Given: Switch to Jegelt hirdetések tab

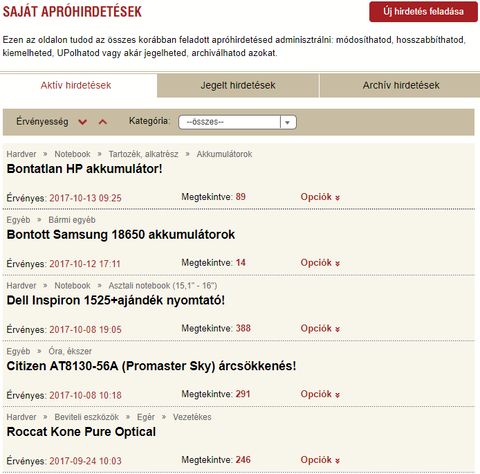Looking at the screenshot, I should pos(238,85).
